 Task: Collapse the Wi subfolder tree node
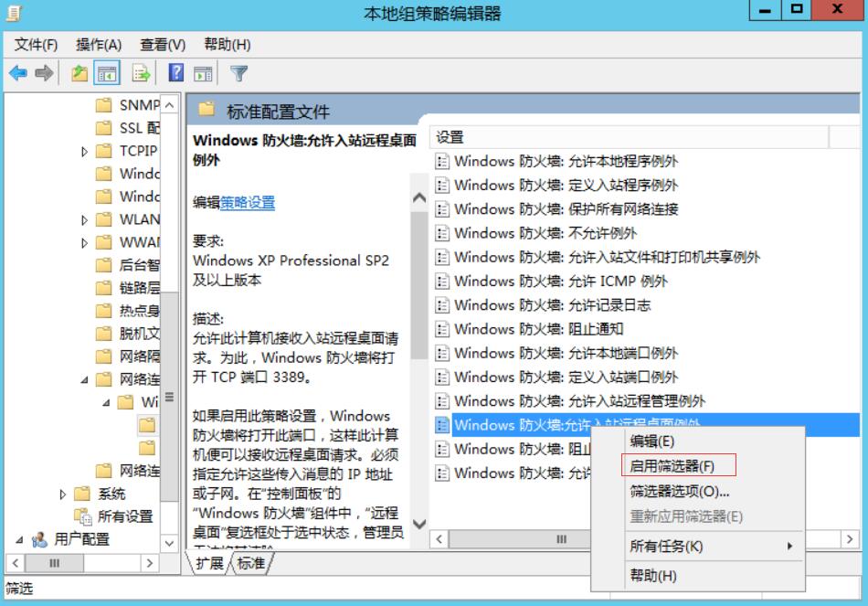[106, 403]
